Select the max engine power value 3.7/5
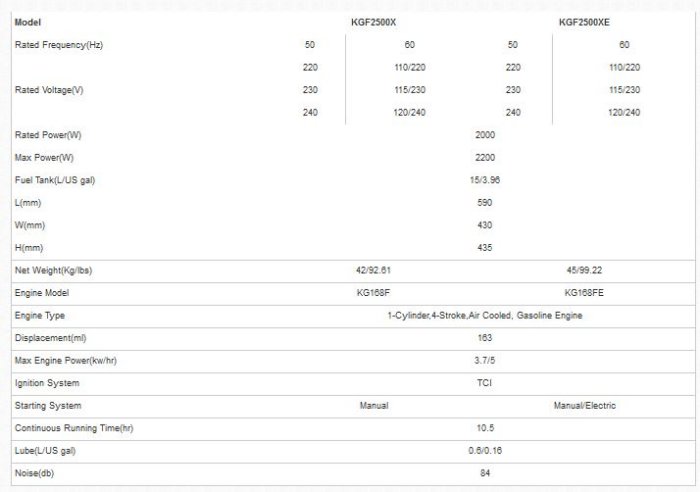 (x=485, y=360)
